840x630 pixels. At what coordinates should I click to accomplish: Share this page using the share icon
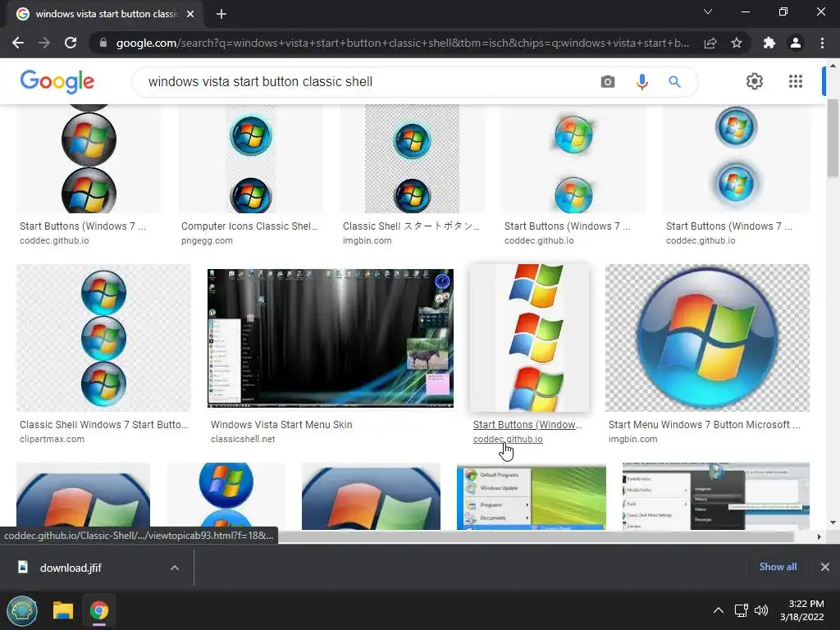click(710, 43)
